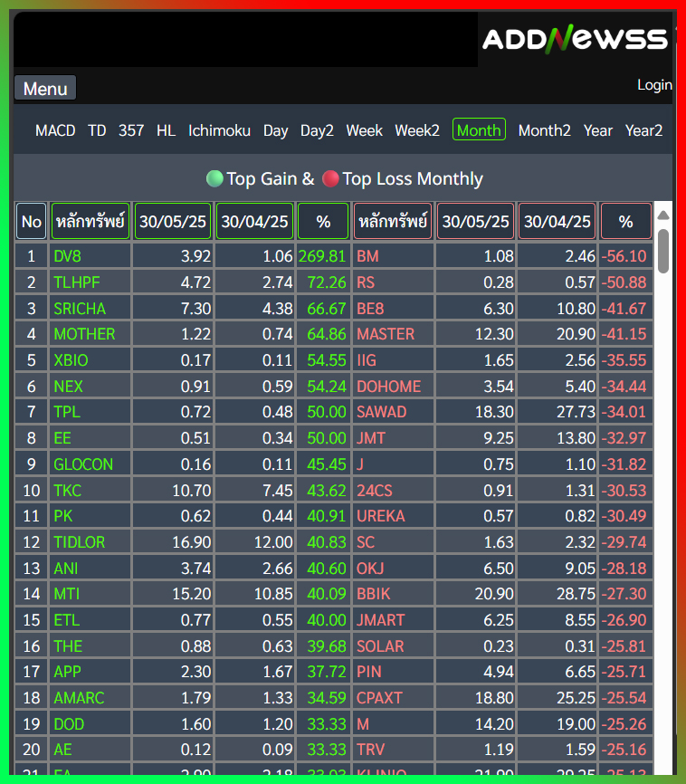Click the scrollbar up arrow
The image size is (686, 784).
point(663,215)
